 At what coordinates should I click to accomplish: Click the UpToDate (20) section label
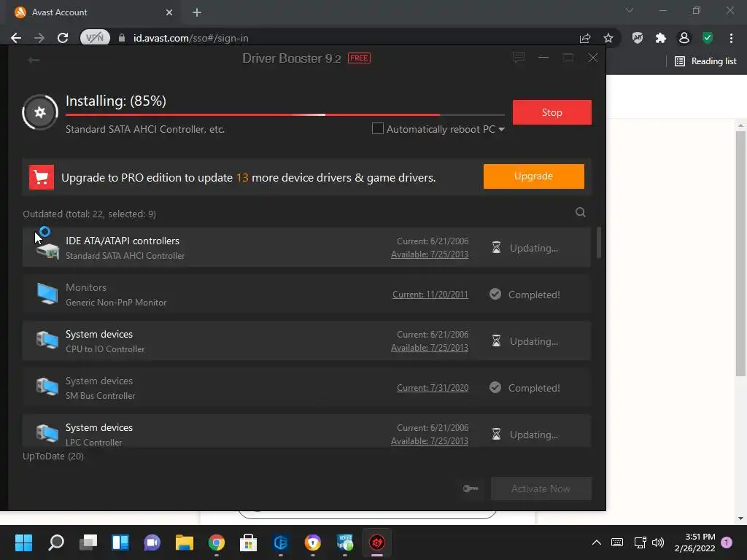click(x=53, y=456)
